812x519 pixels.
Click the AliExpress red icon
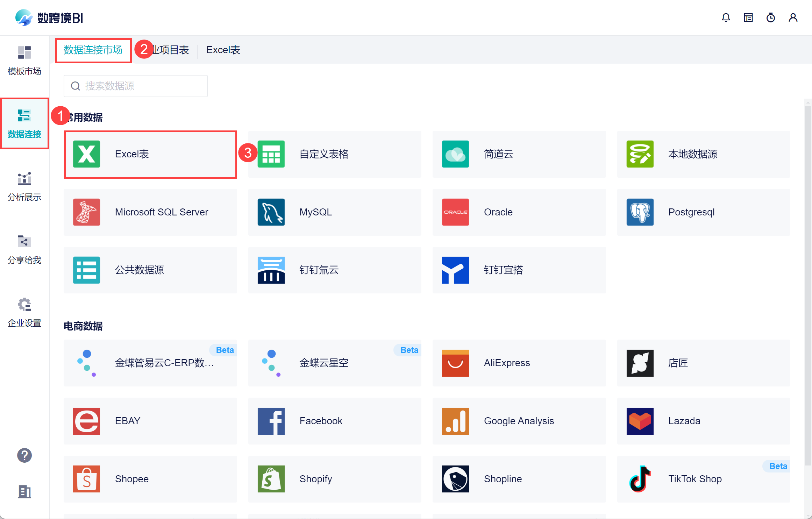(455, 363)
